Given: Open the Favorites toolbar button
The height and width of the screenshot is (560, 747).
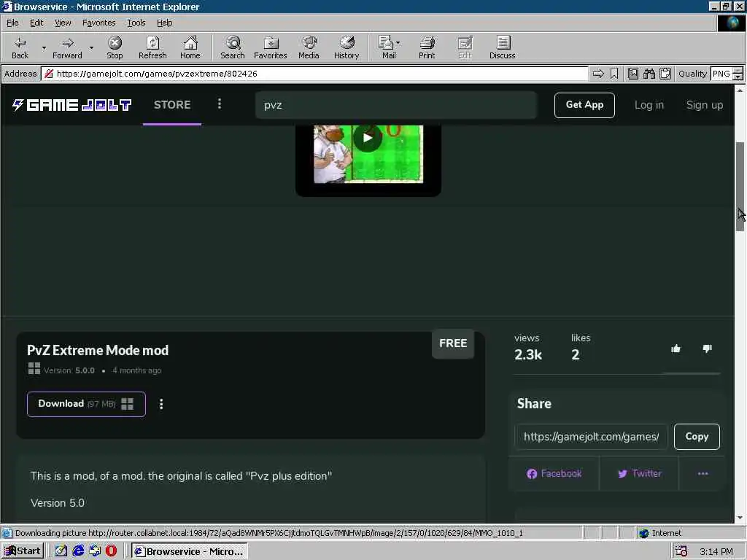Looking at the screenshot, I should coord(270,47).
